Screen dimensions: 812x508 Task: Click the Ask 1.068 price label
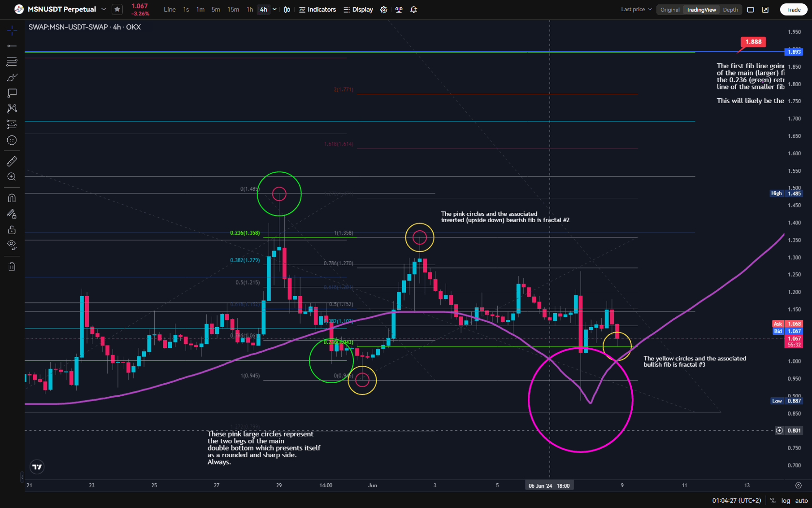point(787,324)
